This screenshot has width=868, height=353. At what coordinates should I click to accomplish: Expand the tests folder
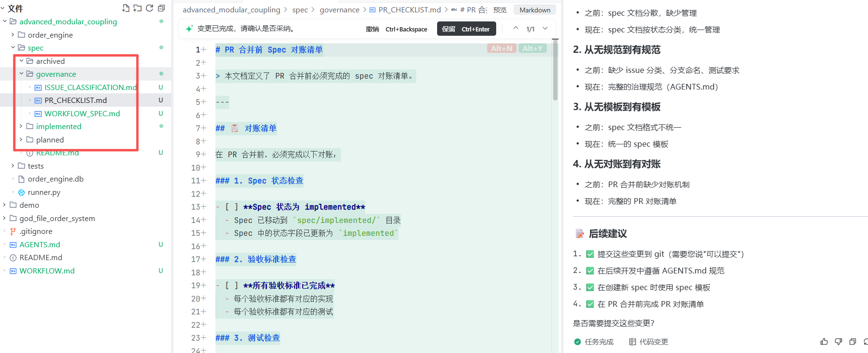(13, 166)
